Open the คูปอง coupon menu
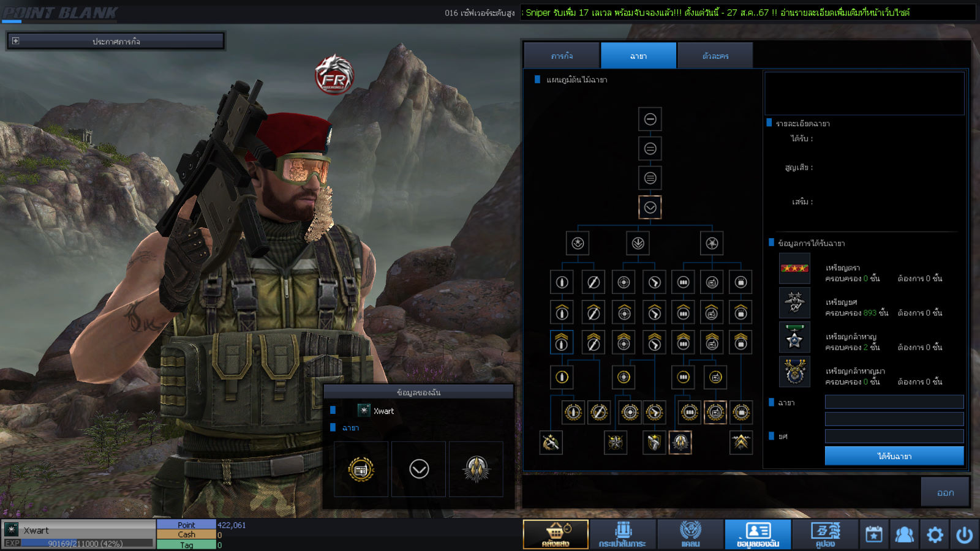 pyautogui.click(x=825, y=534)
